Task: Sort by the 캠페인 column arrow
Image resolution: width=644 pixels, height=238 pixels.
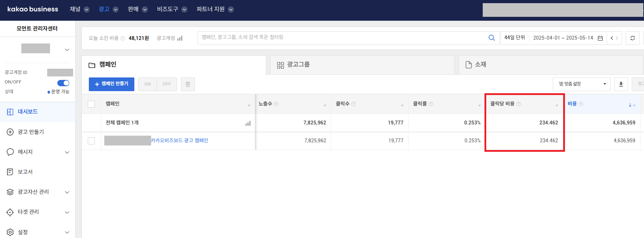Action: pyautogui.click(x=249, y=106)
